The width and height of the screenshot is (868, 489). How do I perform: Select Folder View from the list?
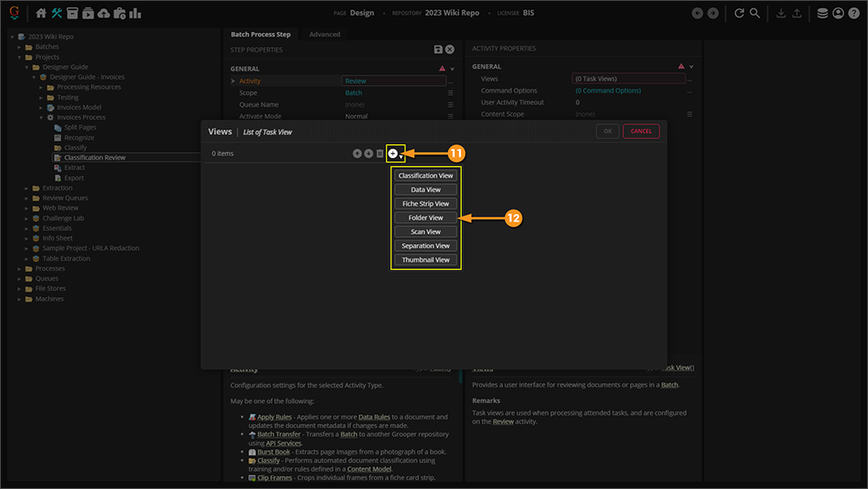pos(425,218)
